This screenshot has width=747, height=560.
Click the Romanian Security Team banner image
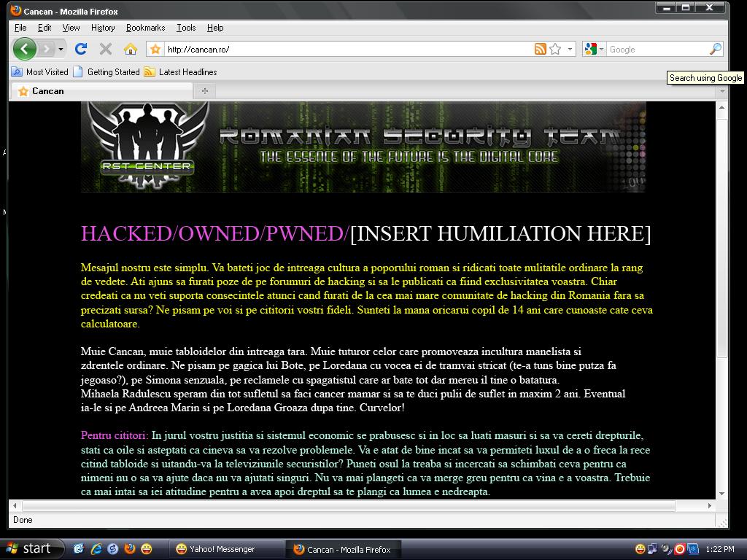point(363,147)
